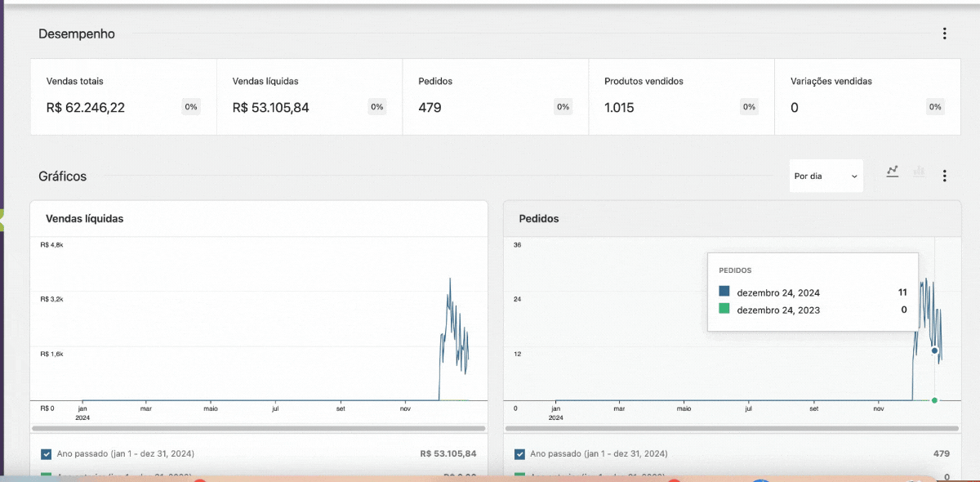Click the blue dezembro 24, 2024 tooltip swatch

point(724,292)
